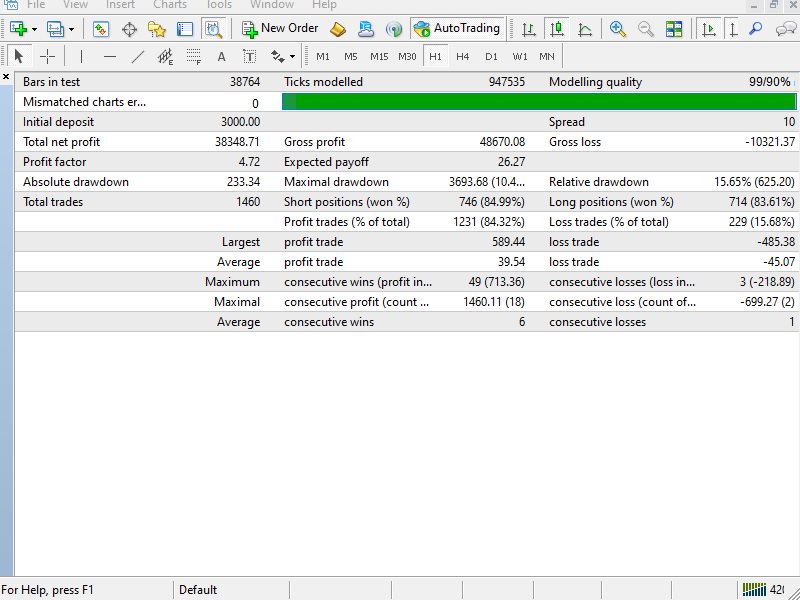Open a new chart with the New Chart icon

[18, 29]
